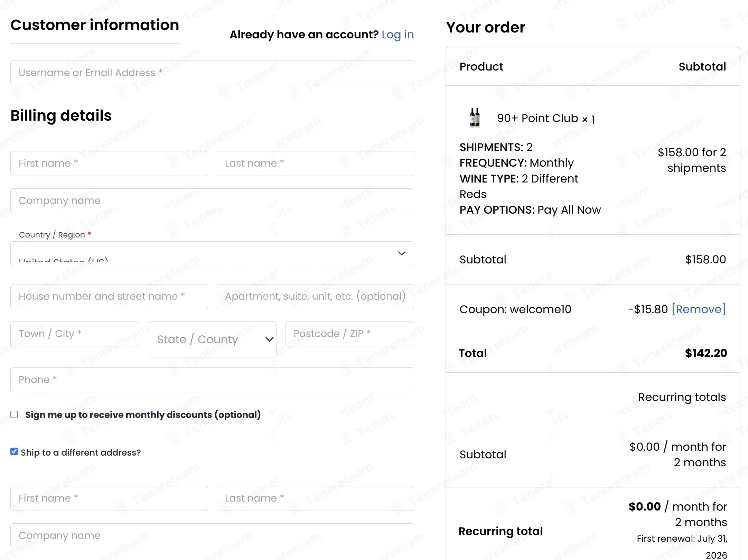Focus the Username or Email Address field
This screenshot has width=748, height=560.
point(212,73)
